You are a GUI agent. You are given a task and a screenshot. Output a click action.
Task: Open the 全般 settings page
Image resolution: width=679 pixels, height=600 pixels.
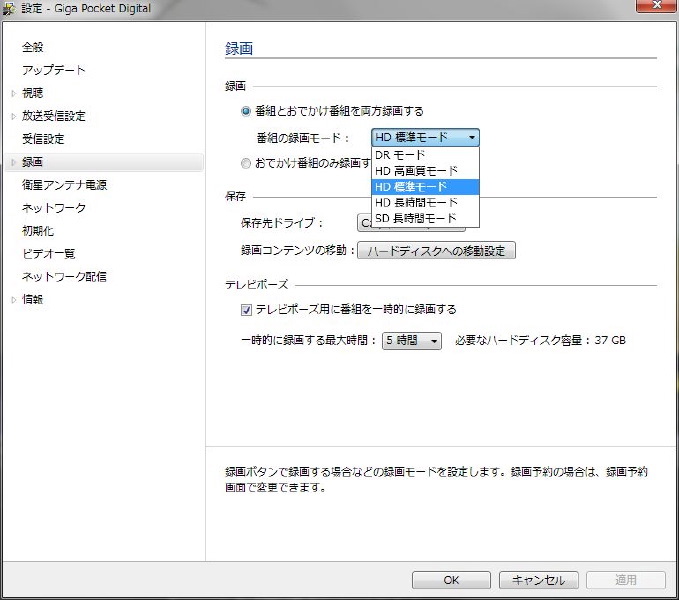point(32,47)
